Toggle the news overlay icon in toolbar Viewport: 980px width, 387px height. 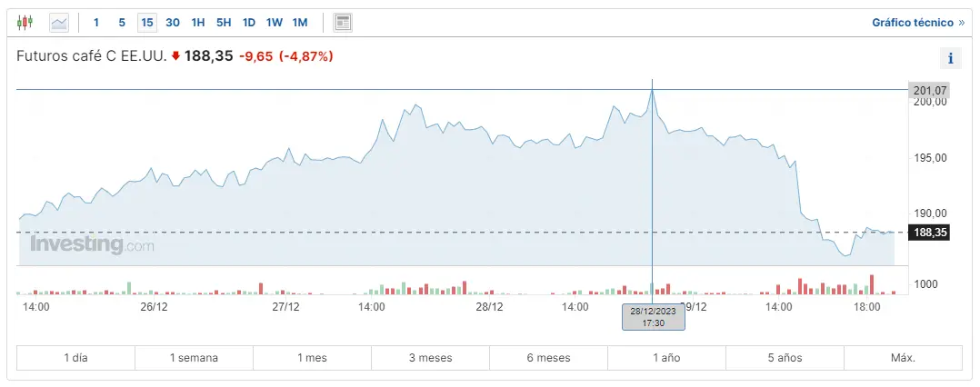[343, 22]
